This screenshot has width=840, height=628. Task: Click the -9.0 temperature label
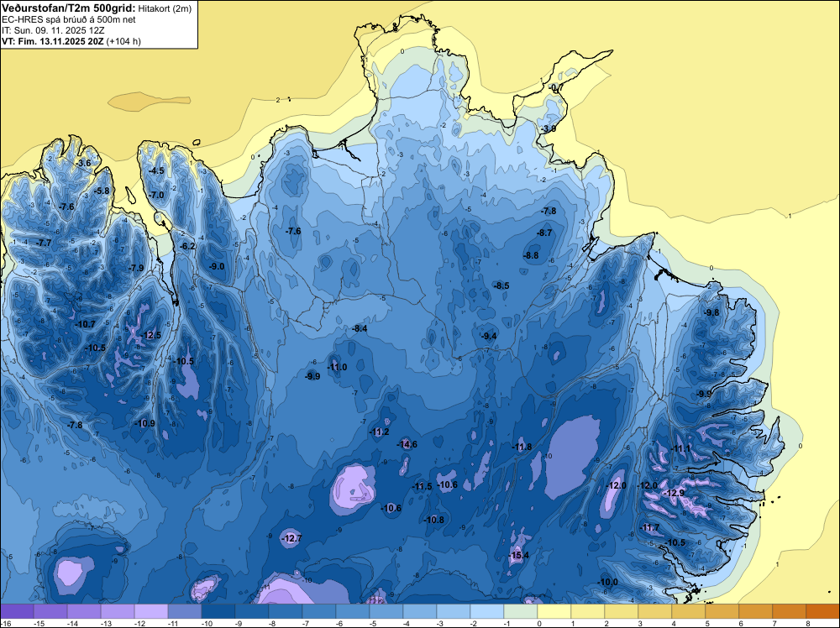217,267
